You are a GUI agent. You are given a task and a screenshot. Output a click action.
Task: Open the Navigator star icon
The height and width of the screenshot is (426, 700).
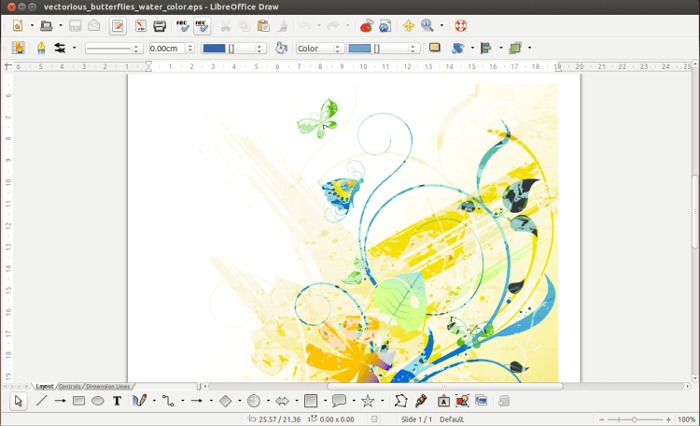[408, 25]
